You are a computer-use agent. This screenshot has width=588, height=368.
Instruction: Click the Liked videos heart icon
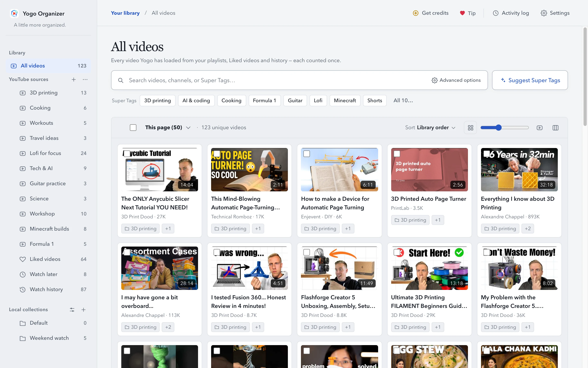tap(23, 259)
